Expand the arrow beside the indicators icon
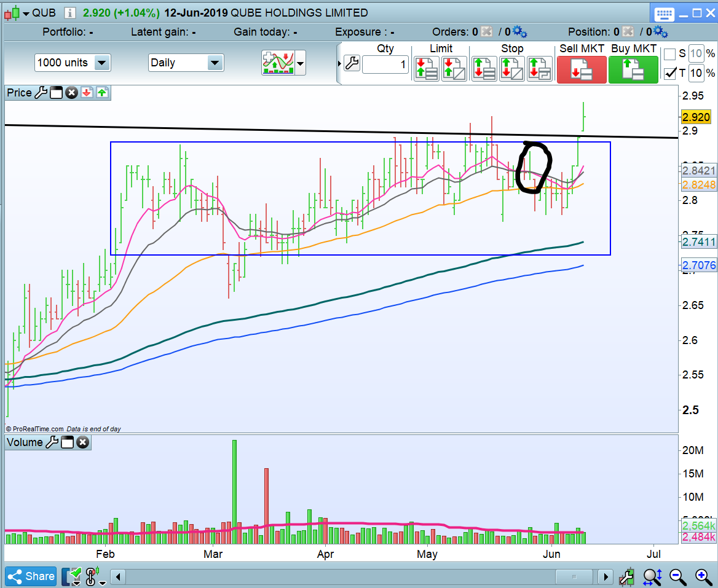 [301, 63]
